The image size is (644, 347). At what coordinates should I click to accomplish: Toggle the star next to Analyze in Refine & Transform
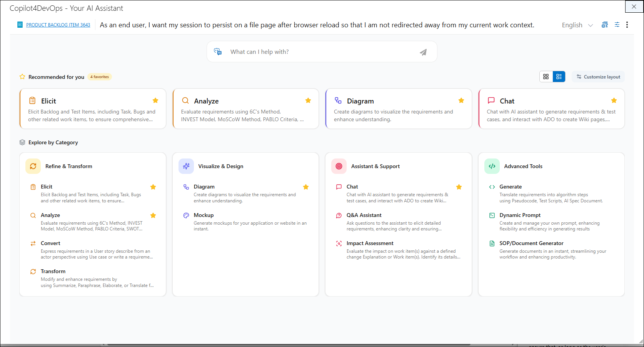click(153, 215)
